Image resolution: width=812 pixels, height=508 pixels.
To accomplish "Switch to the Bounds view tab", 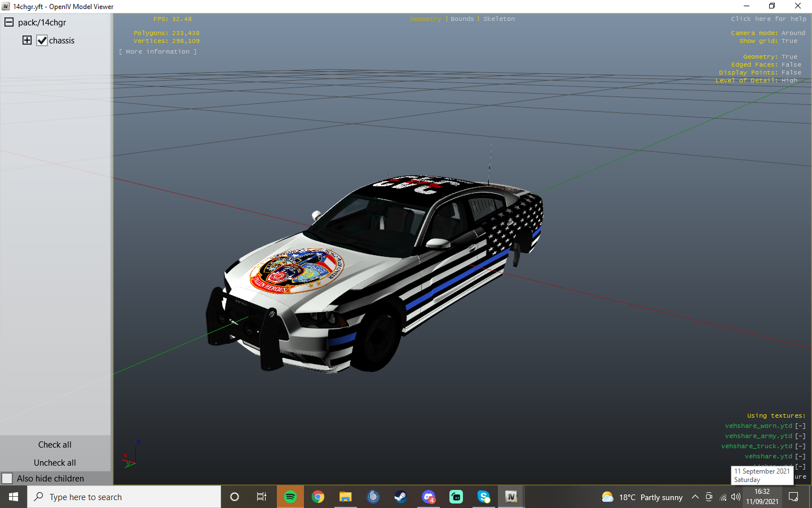I will [462, 19].
